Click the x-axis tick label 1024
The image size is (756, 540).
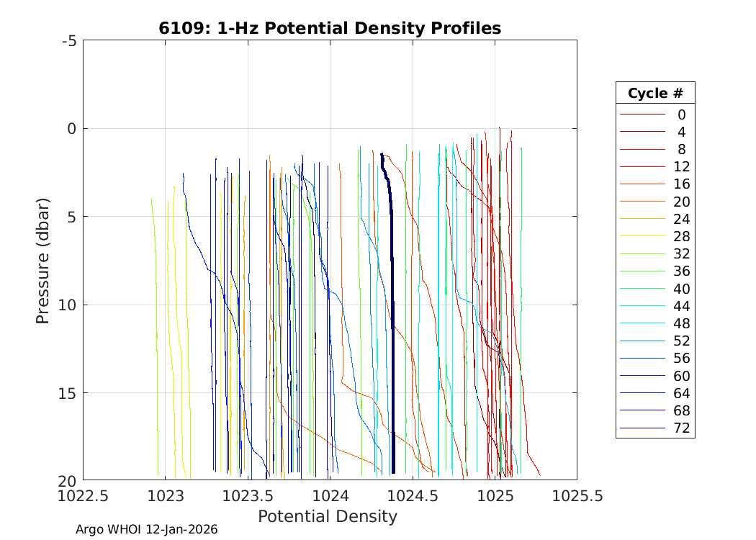(x=330, y=496)
